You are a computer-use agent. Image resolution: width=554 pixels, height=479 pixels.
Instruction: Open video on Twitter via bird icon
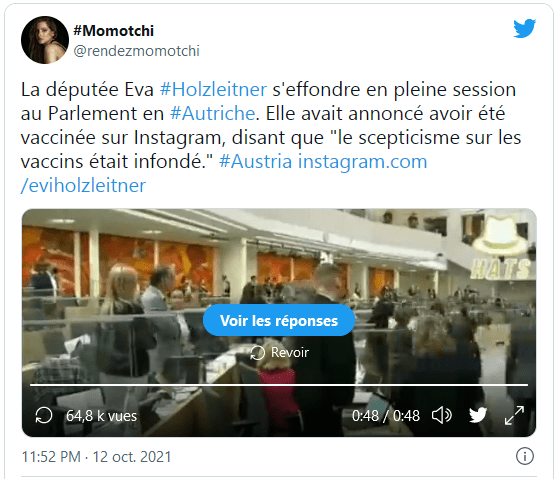click(478, 415)
